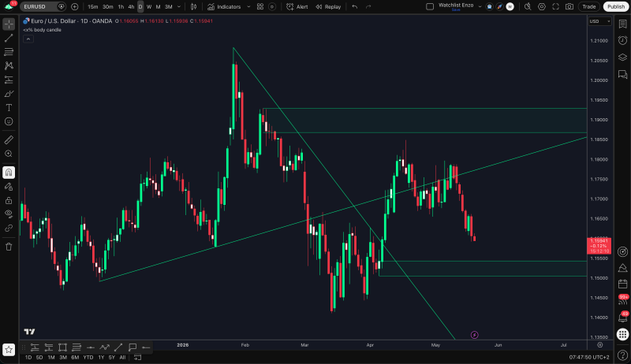This screenshot has width=631, height=364.
Task: Select the Text annotation tool
Action: [9, 108]
